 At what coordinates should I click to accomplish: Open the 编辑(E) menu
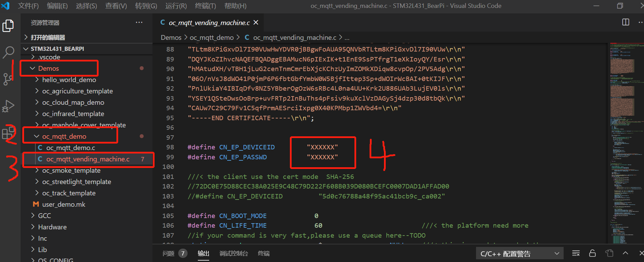(57, 6)
